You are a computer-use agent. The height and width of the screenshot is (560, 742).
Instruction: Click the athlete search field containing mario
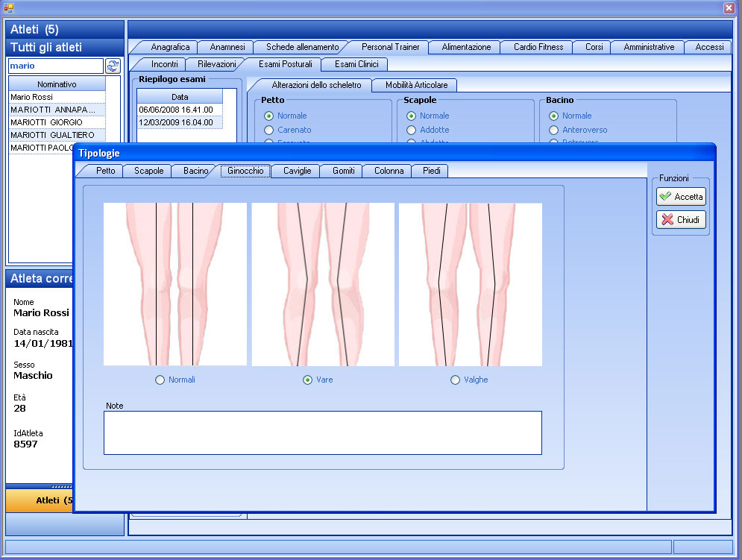tap(54, 66)
